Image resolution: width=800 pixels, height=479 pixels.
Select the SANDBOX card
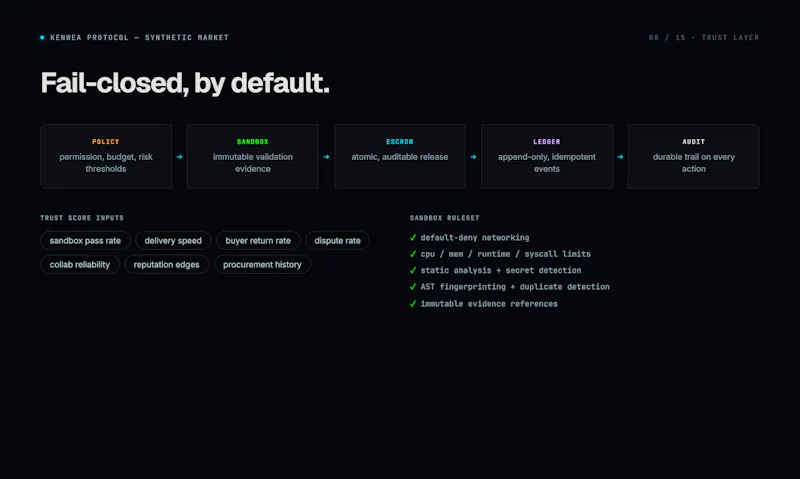[253, 157]
